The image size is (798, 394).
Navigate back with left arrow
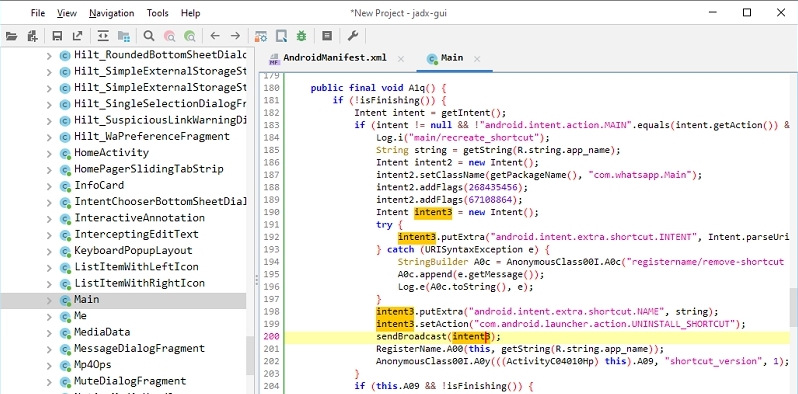coord(215,36)
